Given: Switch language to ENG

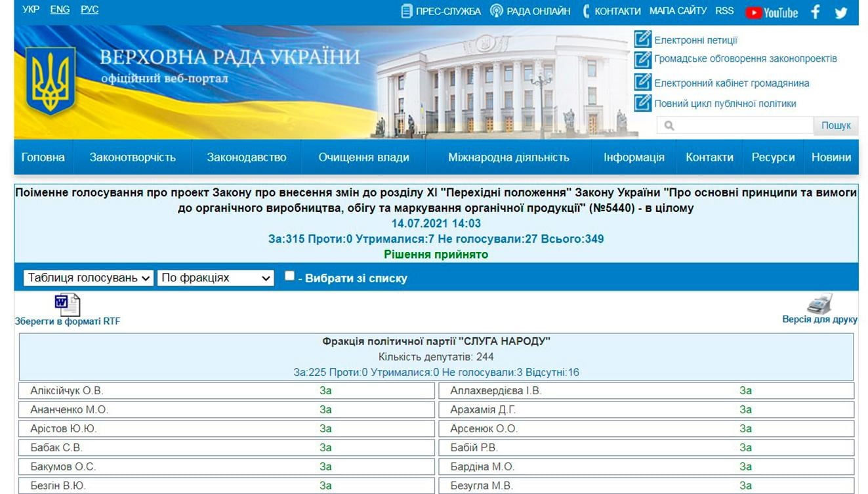Looking at the screenshot, I should [x=60, y=10].
